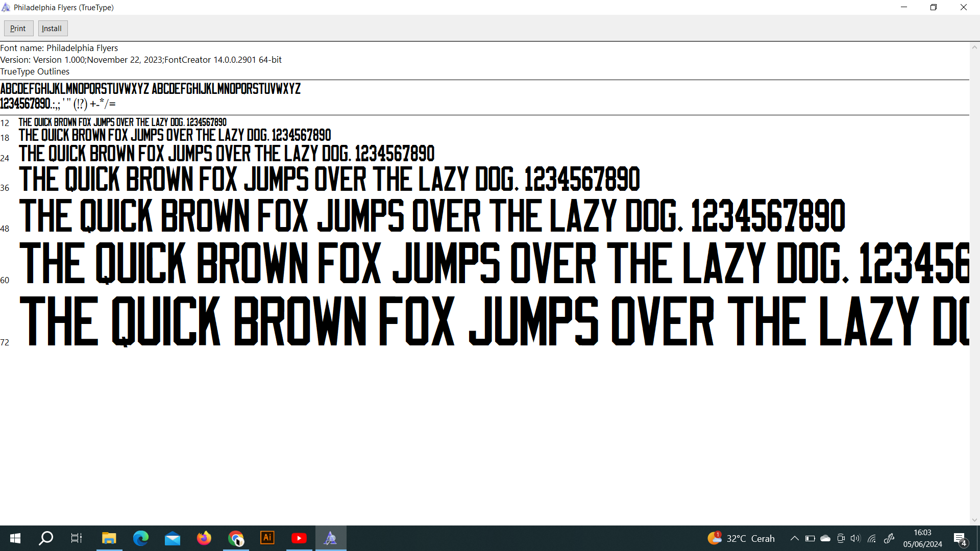This screenshot has width=980, height=551.
Task: Click the font viewer taskbar icon
Action: pyautogui.click(x=331, y=538)
